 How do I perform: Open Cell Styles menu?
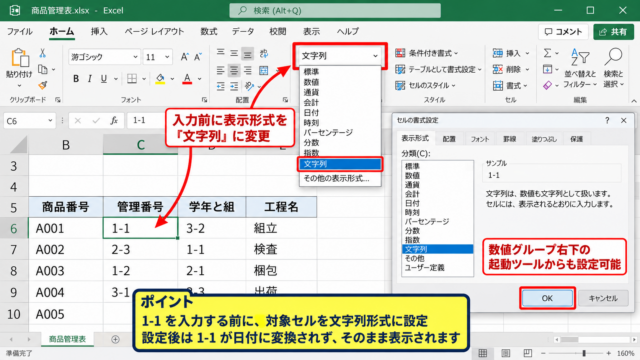[425, 85]
